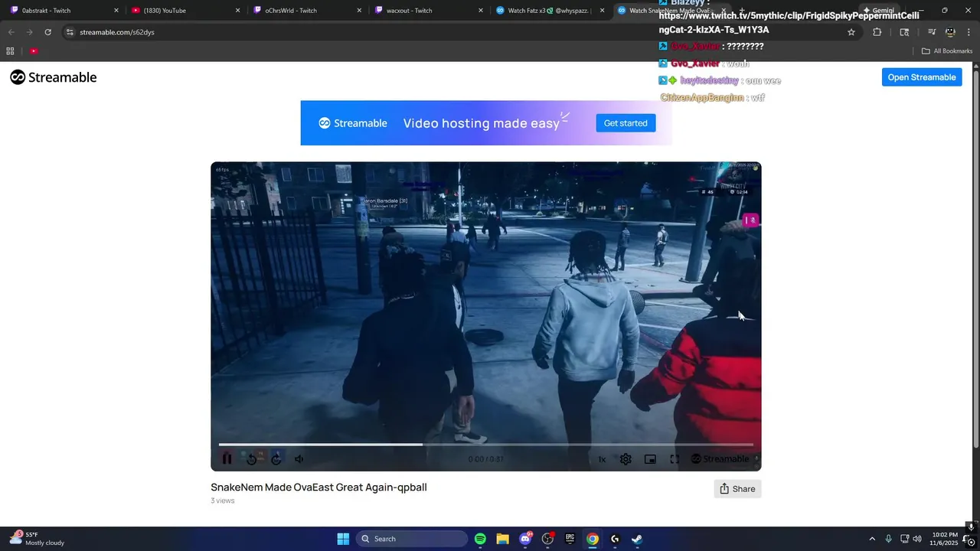Bookmark this page with the star icon
Screen dimensions: 980x551
(x=851, y=32)
